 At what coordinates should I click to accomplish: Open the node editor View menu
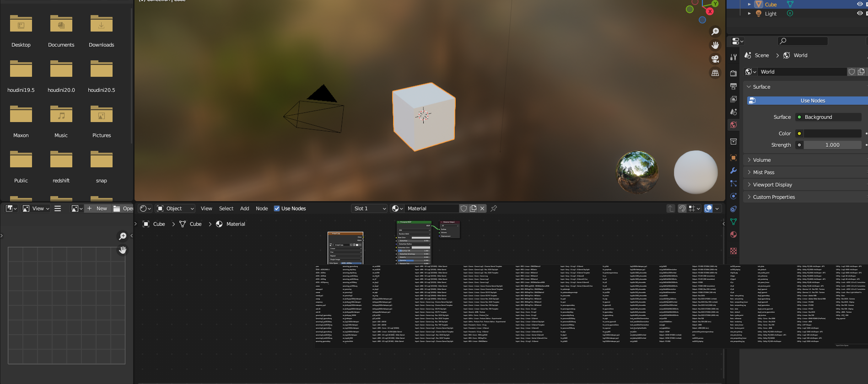point(206,208)
